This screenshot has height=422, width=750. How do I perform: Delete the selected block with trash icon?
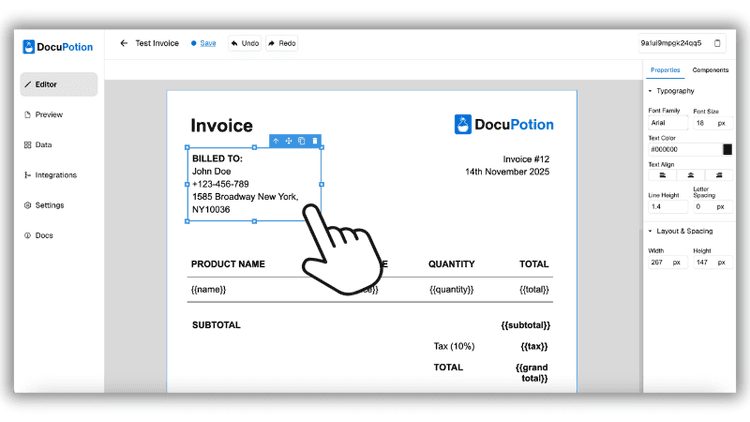coord(314,141)
